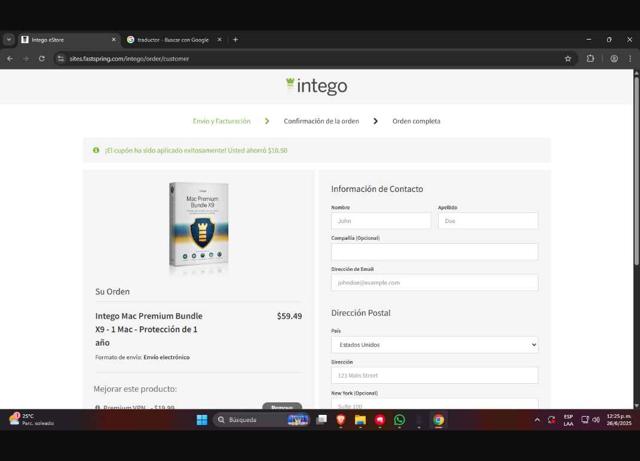This screenshot has height=461, width=640.
Task: Click the green coupon info icon
Action: [x=96, y=150]
